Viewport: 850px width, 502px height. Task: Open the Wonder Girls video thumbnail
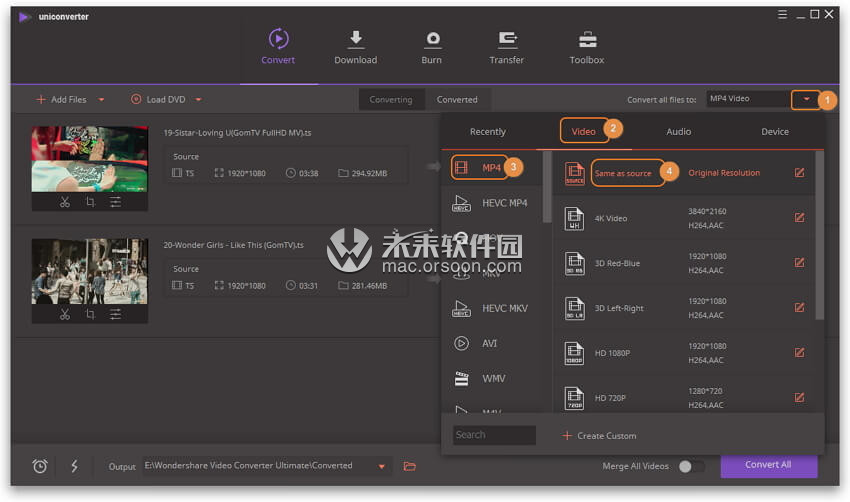[89, 272]
